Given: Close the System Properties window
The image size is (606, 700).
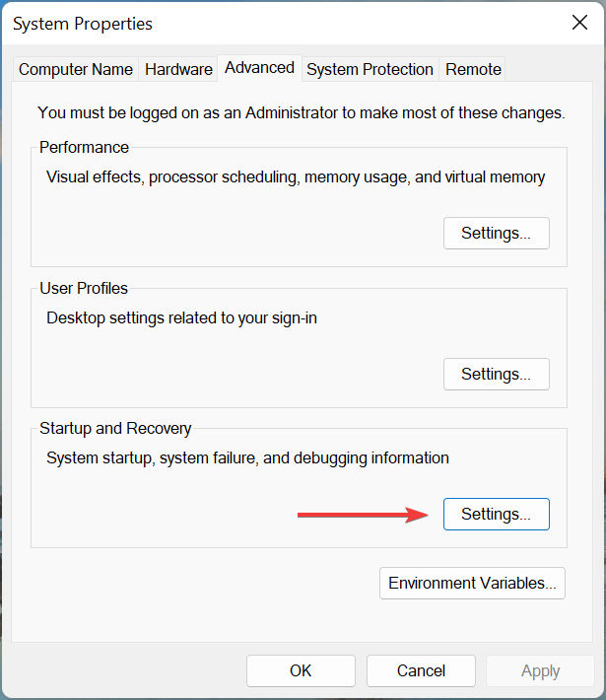Looking at the screenshot, I should point(577,23).
